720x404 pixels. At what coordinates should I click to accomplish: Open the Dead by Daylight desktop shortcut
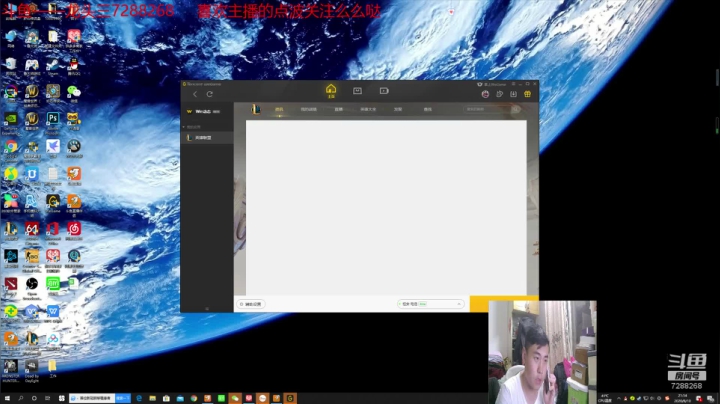coord(32,370)
